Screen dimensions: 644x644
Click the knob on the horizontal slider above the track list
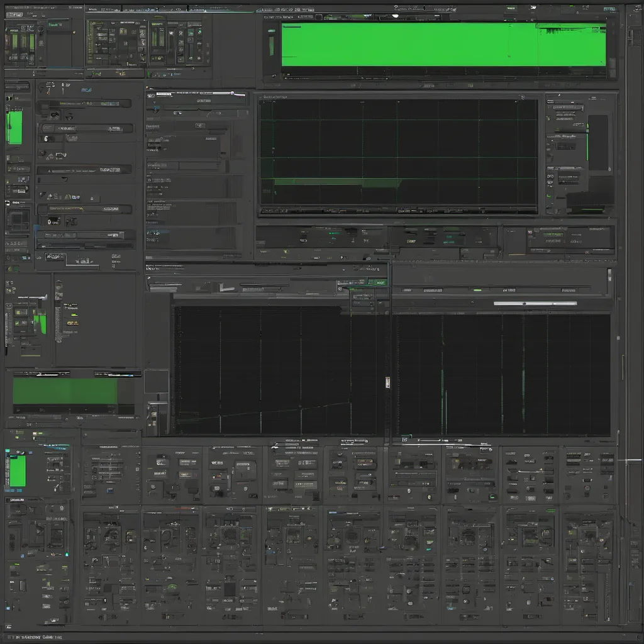pos(233,94)
